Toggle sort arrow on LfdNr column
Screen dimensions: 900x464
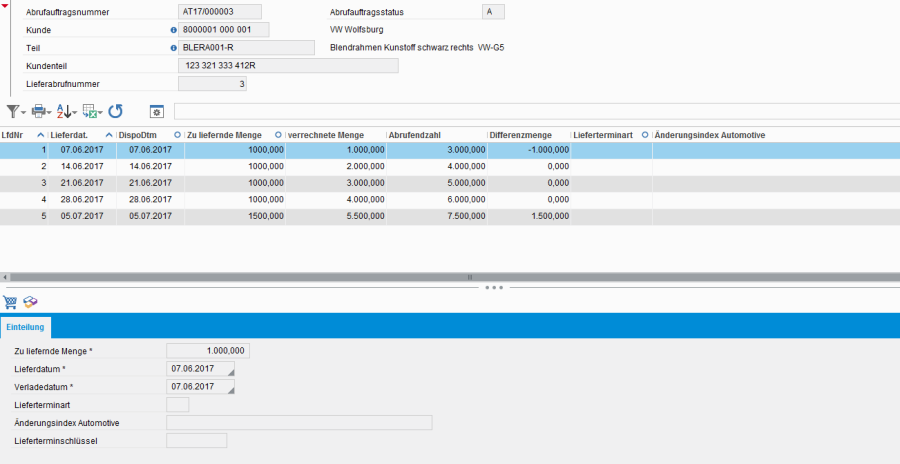tap(40, 134)
